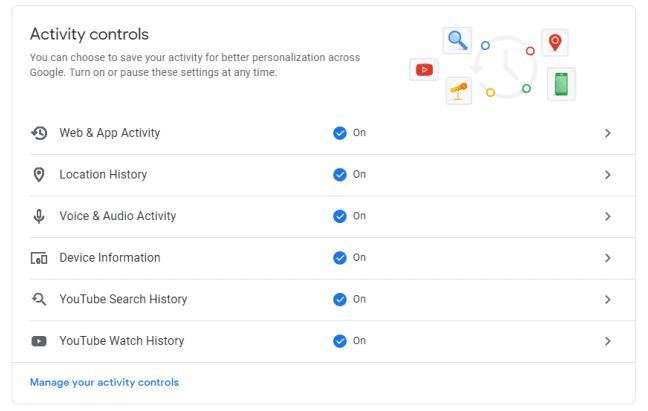The width and height of the screenshot is (648, 411).
Task: Click the YouTube Search History magnifier icon
Action: [39, 299]
